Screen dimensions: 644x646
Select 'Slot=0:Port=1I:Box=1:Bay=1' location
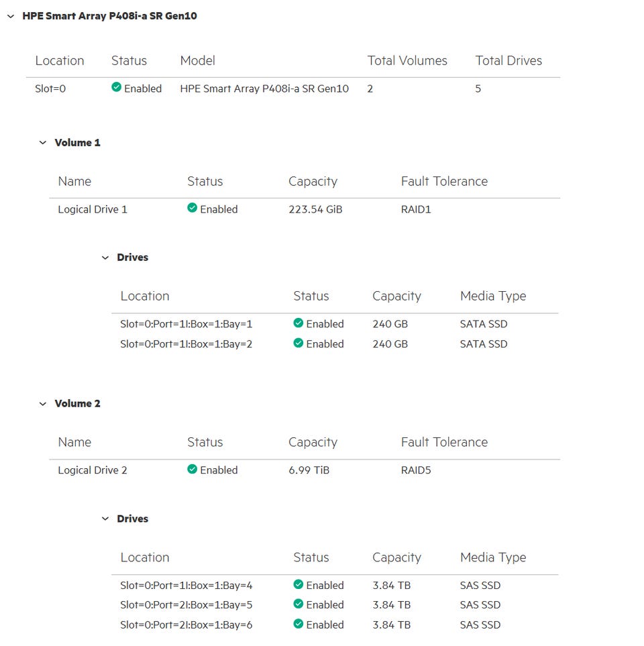pyautogui.click(x=186, y=324)
